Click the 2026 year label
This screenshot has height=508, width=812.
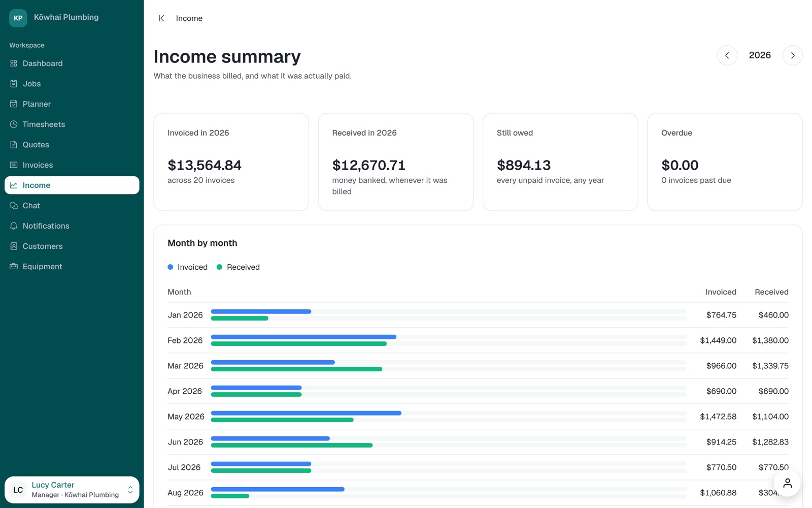pos(760,55)
